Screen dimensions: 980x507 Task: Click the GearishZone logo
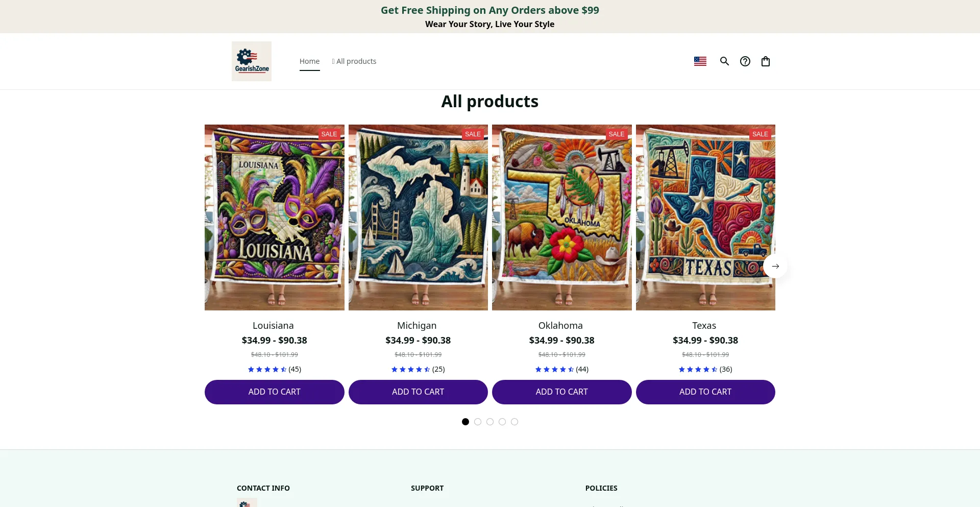pyautogui.click(x=252, y=61)
